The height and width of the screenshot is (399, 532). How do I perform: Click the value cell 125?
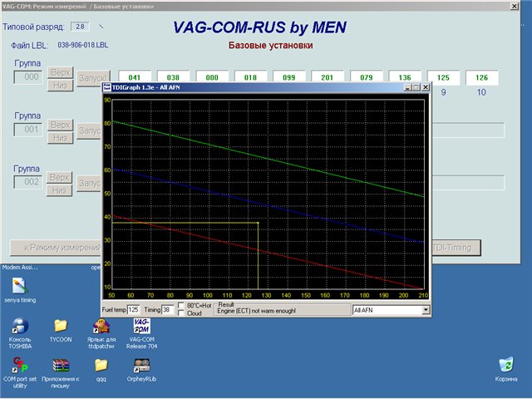(443, 77)
